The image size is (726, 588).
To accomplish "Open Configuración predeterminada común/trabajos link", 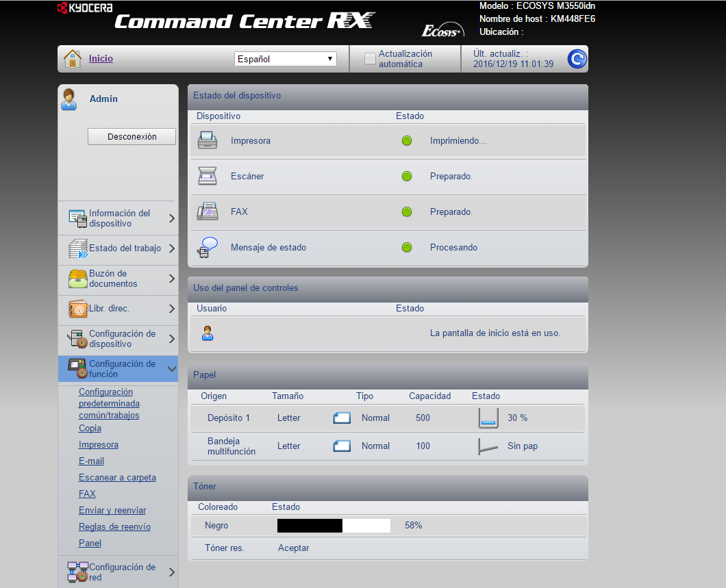I will 110,403.
